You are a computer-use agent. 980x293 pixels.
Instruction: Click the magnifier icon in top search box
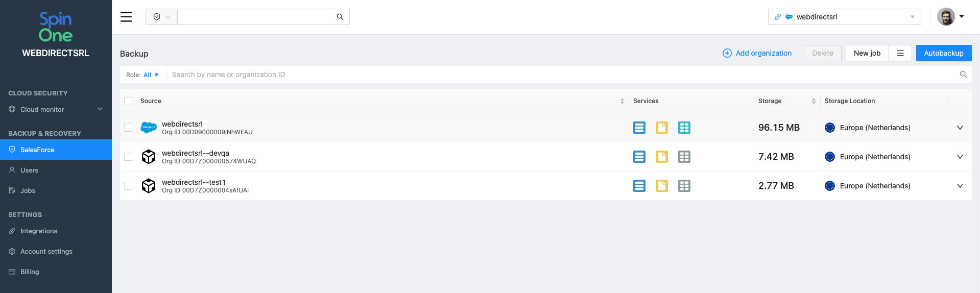(340, 17)
